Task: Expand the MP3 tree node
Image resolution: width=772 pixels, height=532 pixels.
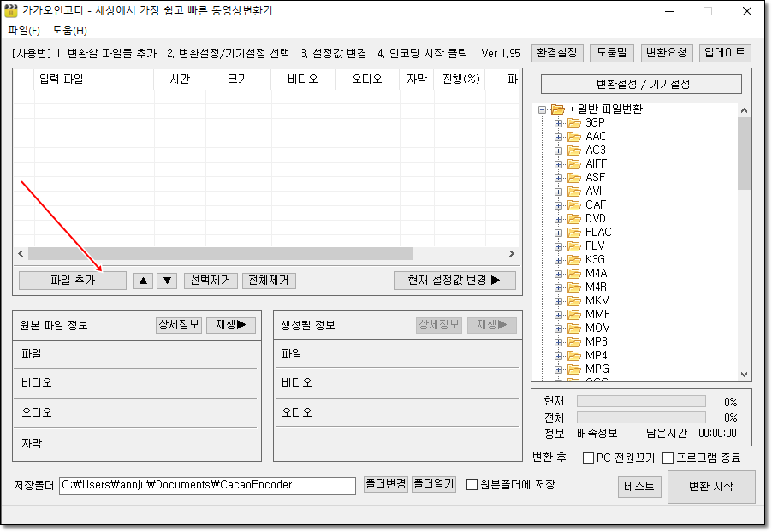Action: 558,342
